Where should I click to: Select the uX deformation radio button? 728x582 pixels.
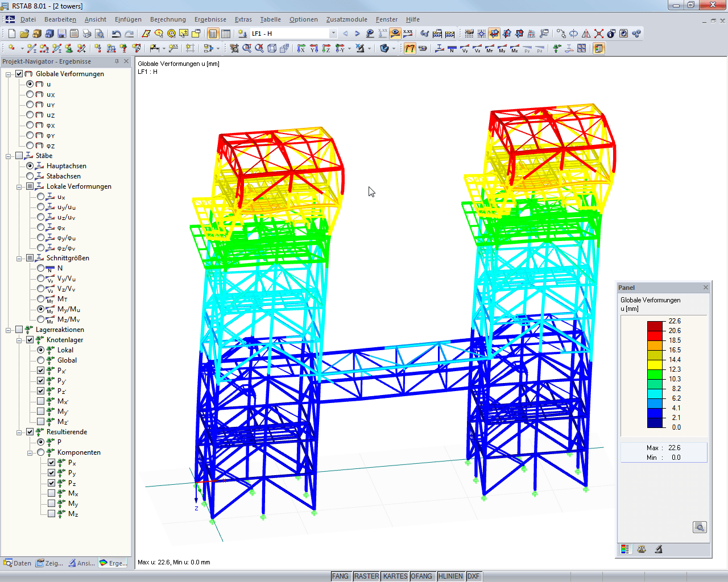[30, 94]
